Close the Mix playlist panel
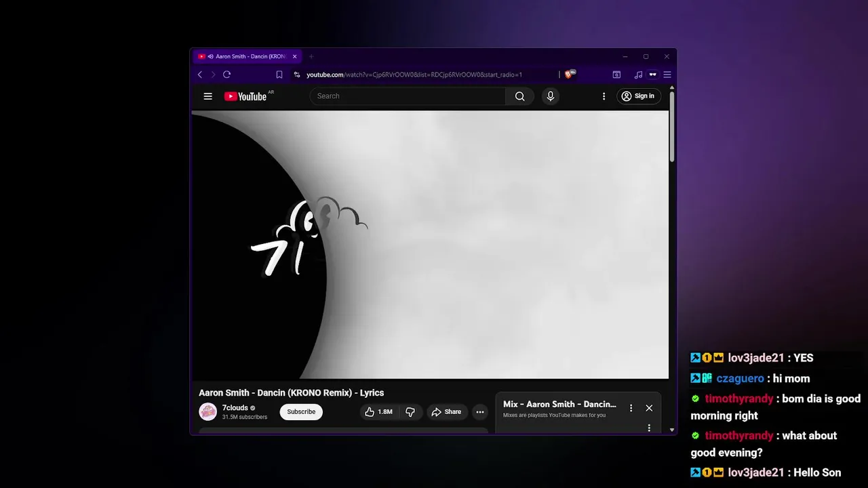This screenshot has width=868, height=488. [649, 408]
